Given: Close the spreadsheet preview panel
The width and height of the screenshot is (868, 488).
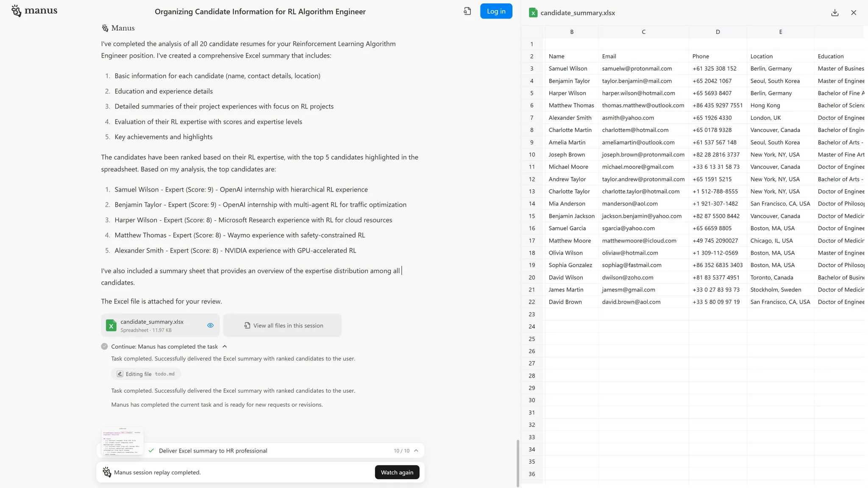Looking at the screenshot, I should coord(854,13).
